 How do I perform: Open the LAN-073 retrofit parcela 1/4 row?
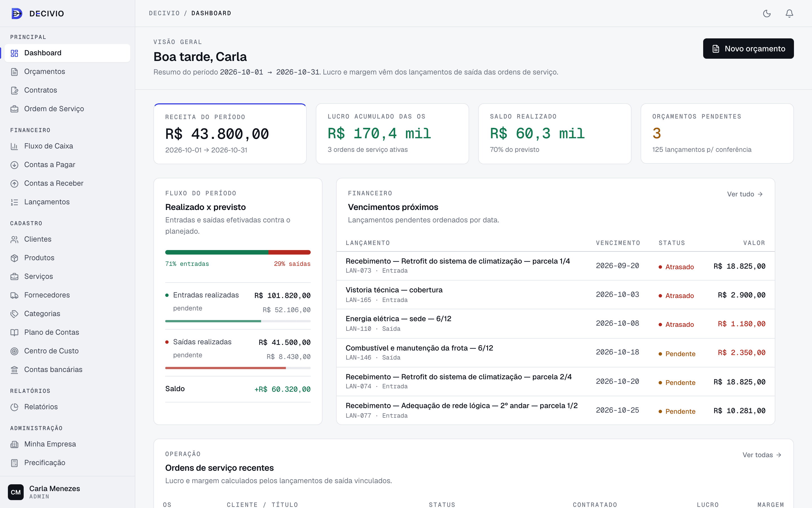555,266
